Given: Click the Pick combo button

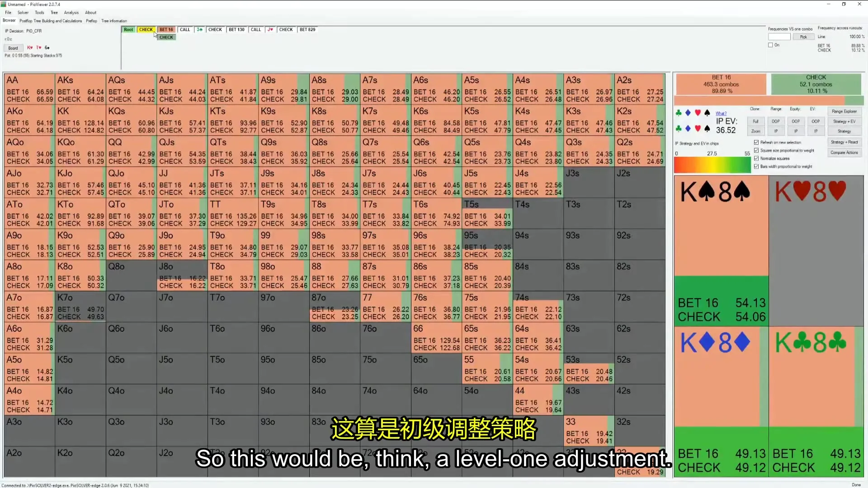Looking at the screenshot, I should 803,37.
